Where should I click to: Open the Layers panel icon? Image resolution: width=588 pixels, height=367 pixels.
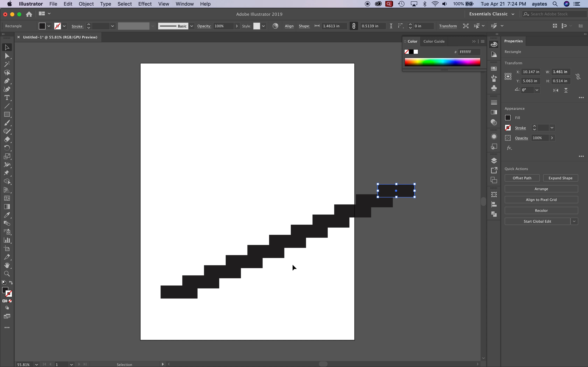494,160
